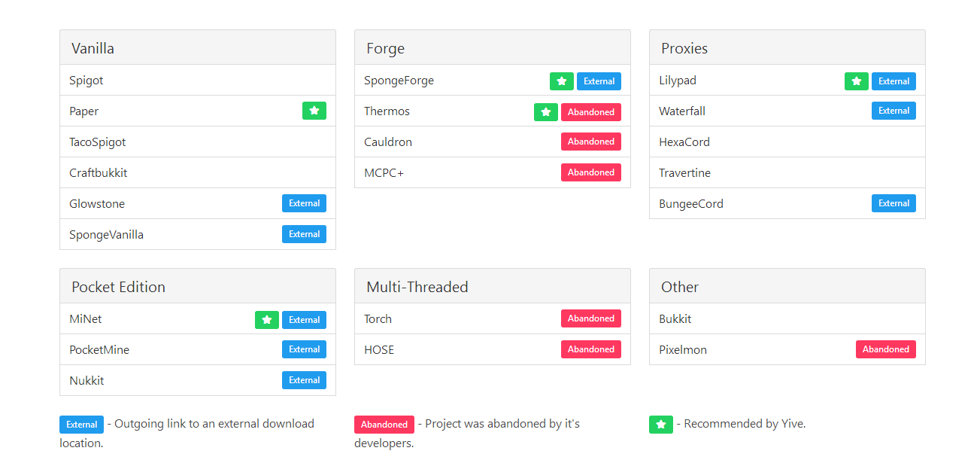
Task: Select PocketMine under Pocket Edition
Action: (99, 350)
